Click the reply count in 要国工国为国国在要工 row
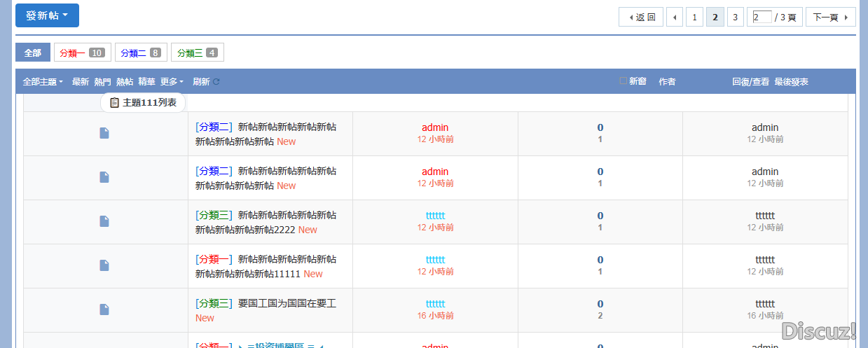868x348 pixels. 600,304
